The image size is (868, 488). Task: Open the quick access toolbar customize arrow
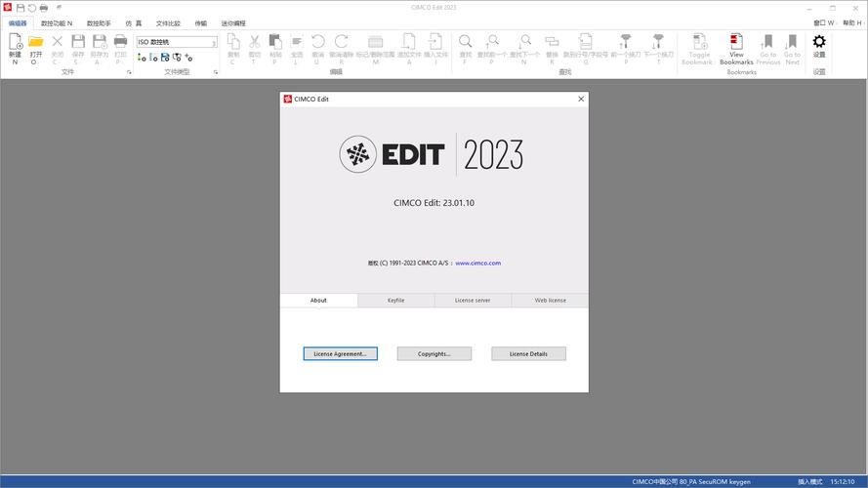pyautogui.click(x=59, y=8)
